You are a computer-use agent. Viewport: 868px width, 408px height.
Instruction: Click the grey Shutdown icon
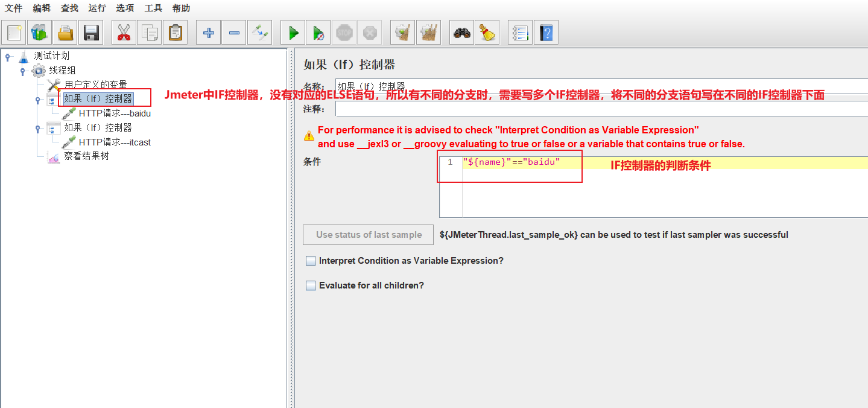point(369,33)
